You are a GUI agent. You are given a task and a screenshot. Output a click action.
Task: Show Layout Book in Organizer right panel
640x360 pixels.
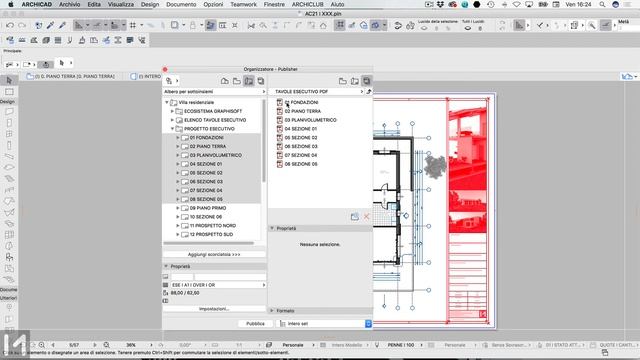355,81
